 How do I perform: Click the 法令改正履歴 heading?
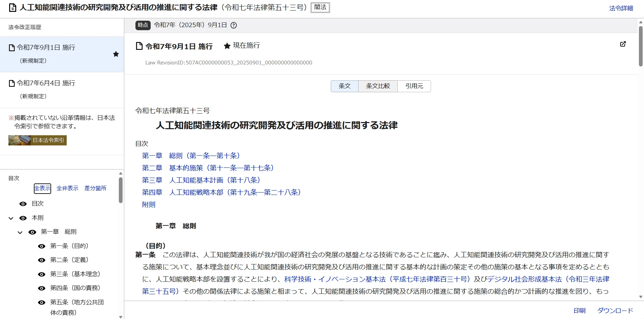click(25, 27)
